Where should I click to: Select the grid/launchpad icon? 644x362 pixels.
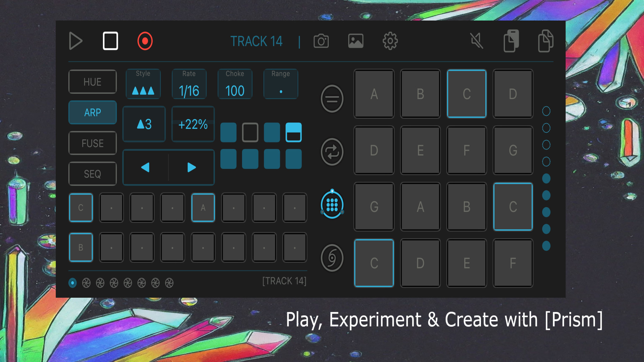pyautogui.click(x=332, y=205)
